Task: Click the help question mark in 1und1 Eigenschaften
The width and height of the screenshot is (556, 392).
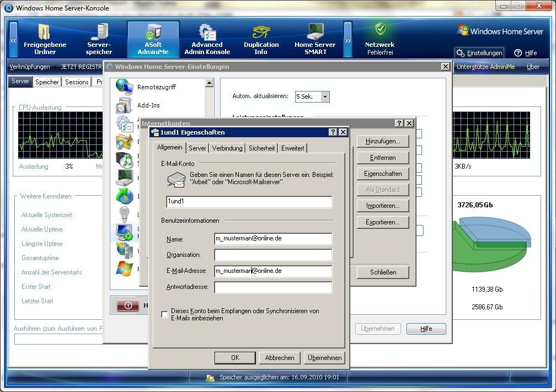Action: [333, 132]
